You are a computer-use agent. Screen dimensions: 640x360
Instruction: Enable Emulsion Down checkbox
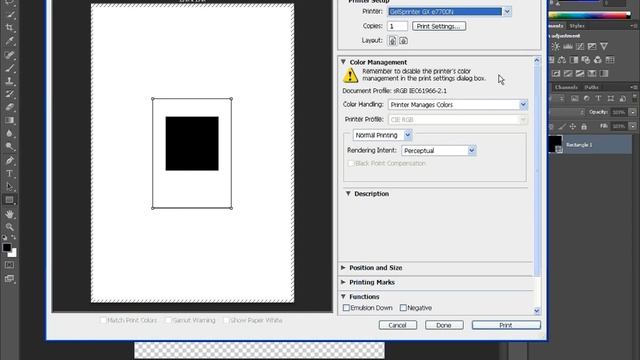347,308
